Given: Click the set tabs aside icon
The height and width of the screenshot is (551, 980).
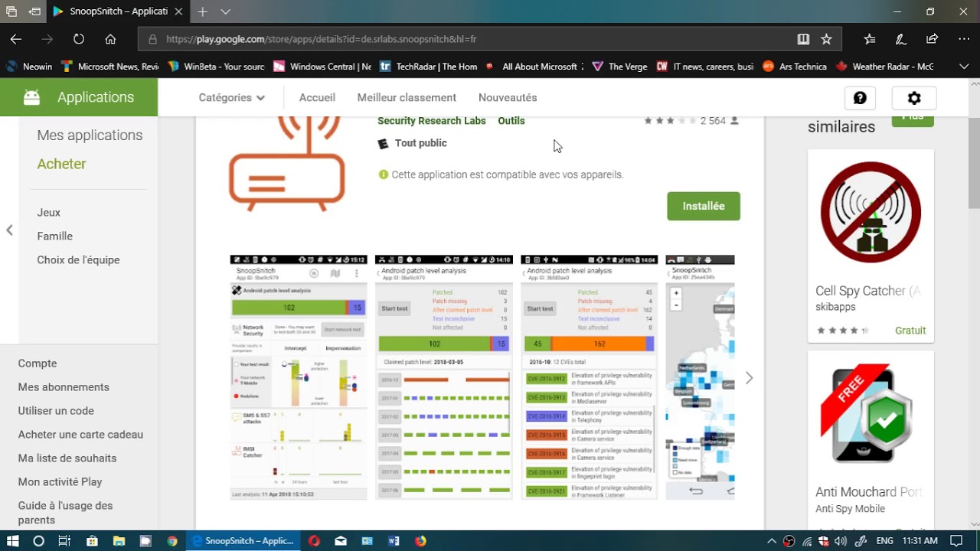Looking at the screenshot, I should (x=34, y=11).
